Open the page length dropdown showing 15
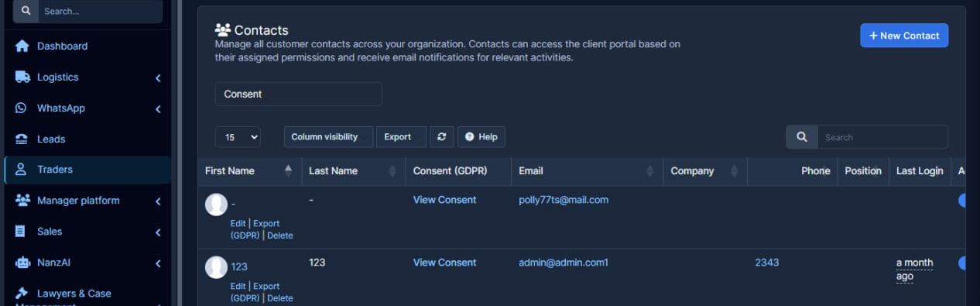 coord(238,137)
